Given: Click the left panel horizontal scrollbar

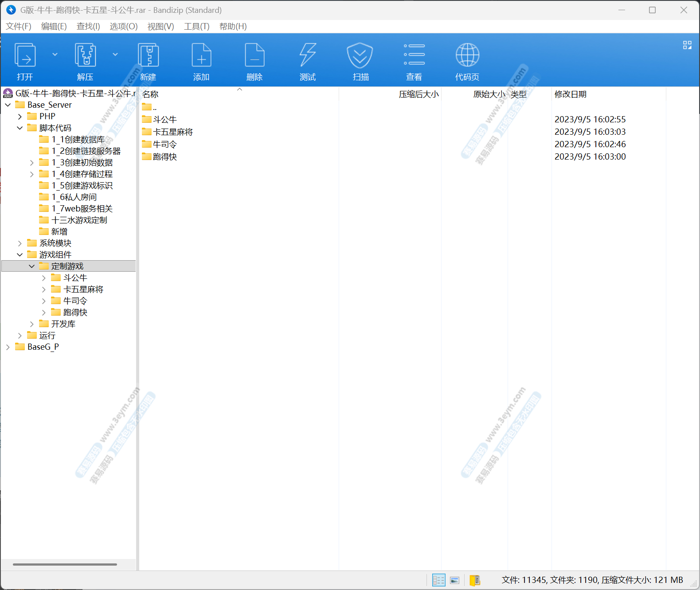Looking at the screenshot, I should [65, 564].
